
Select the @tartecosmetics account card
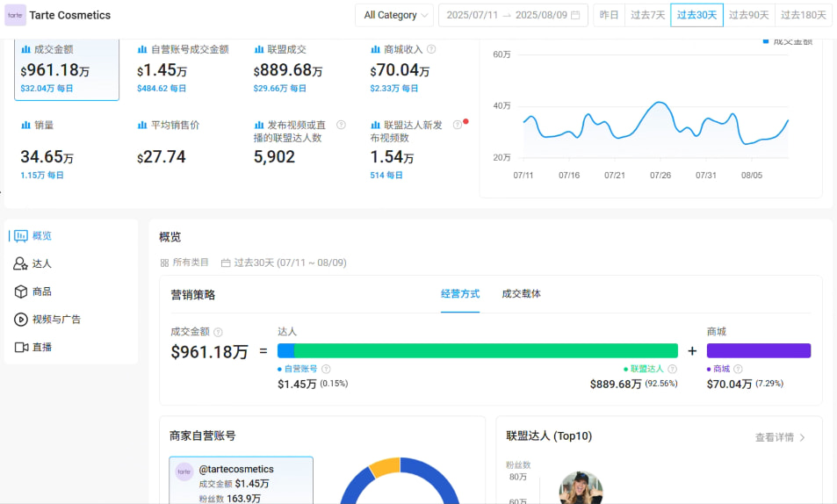242,480
